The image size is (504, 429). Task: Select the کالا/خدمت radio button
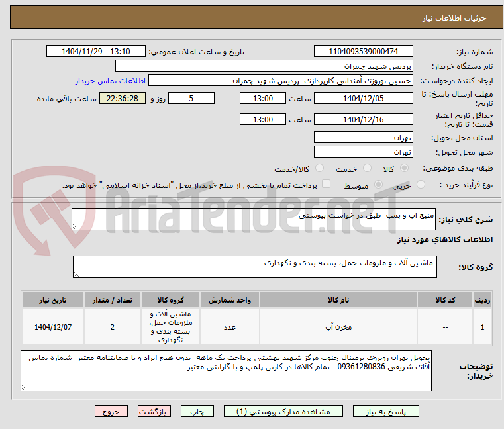point(319,168)
